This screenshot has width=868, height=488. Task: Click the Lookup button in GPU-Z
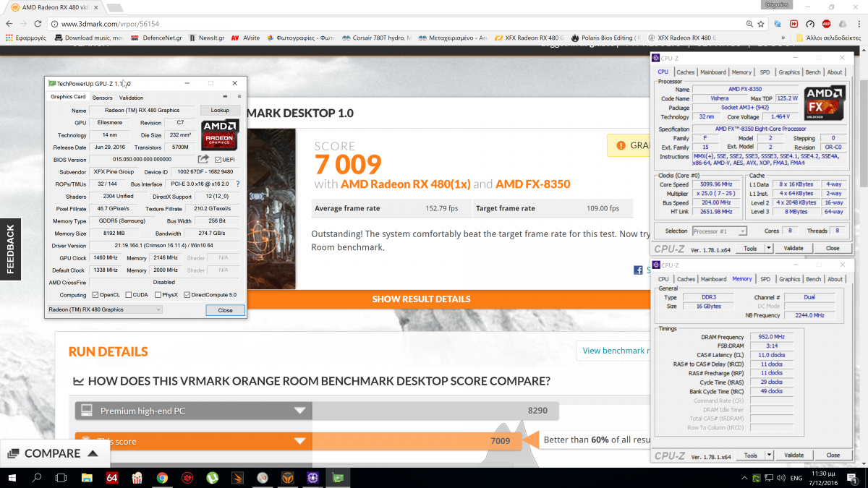[x=220, y=111]
